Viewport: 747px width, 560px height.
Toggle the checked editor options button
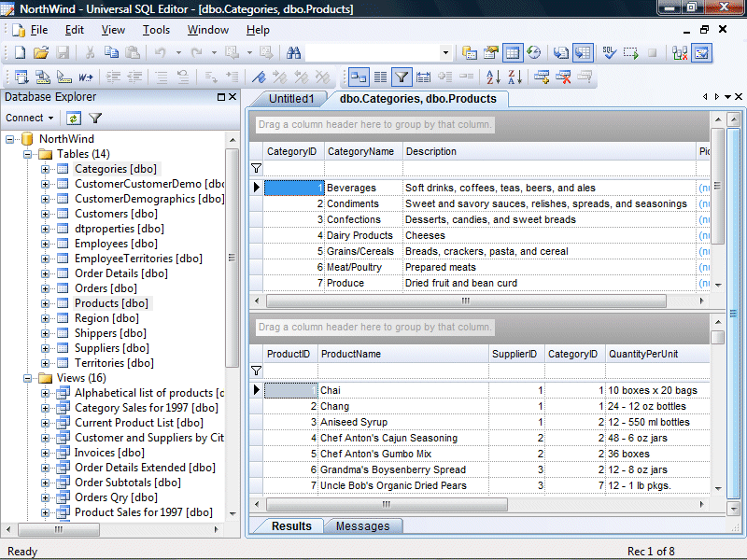[702, 52]
